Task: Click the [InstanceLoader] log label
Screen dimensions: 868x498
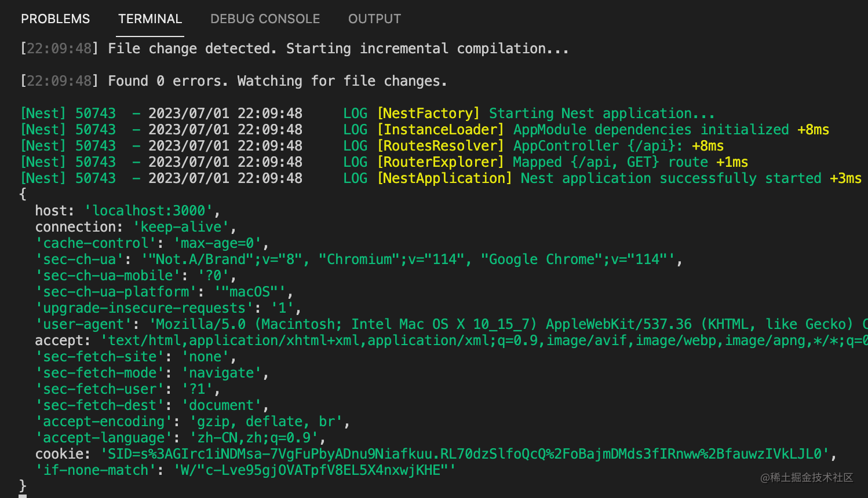Action: pos(440,130)
